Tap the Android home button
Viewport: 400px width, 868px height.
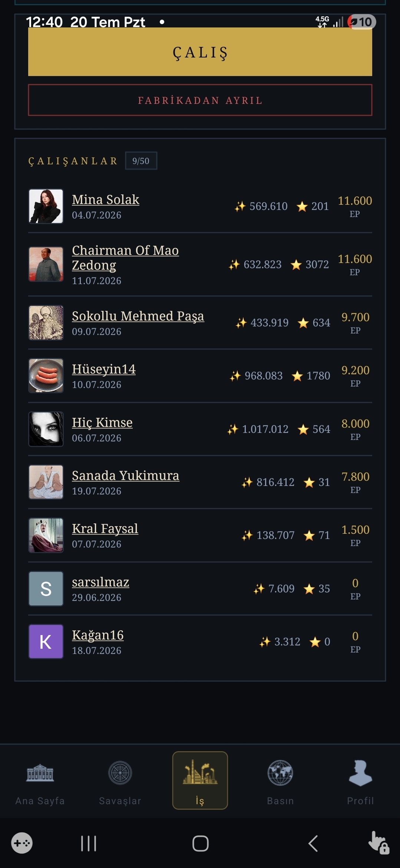[x=201, y=844]
